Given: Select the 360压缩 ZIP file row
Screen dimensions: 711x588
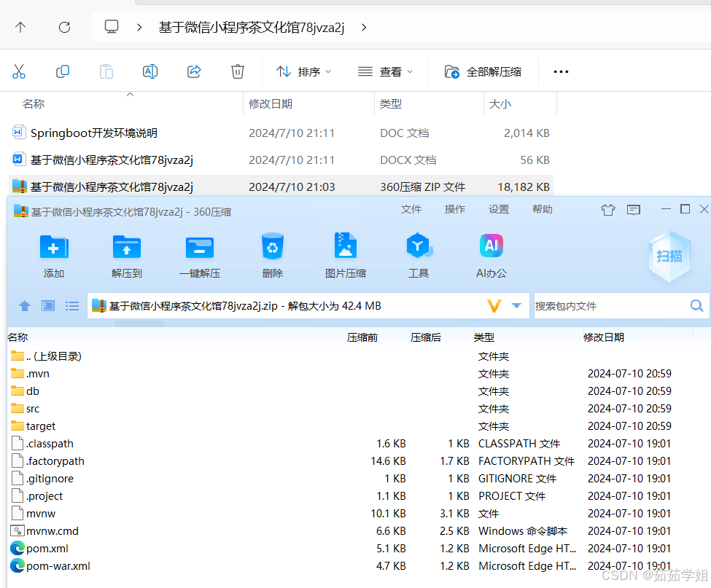Looking at the screenshot, I should [281, 187].
